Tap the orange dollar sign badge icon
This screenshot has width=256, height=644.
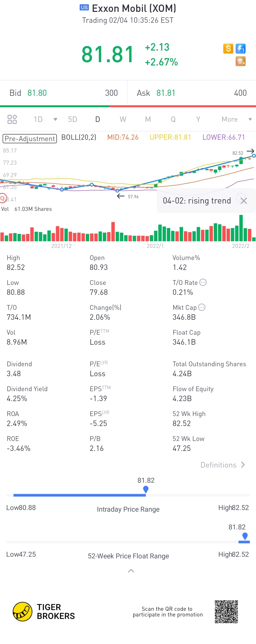(x=228, y=48)
